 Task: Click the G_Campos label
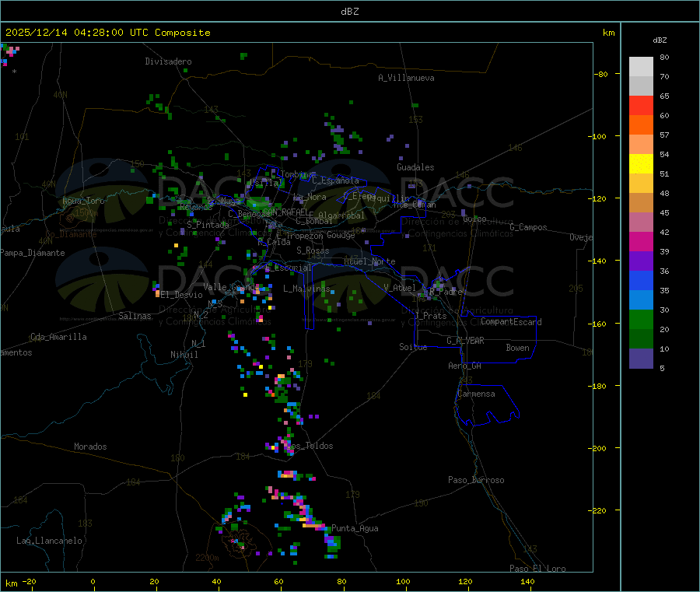click(529, 227)
